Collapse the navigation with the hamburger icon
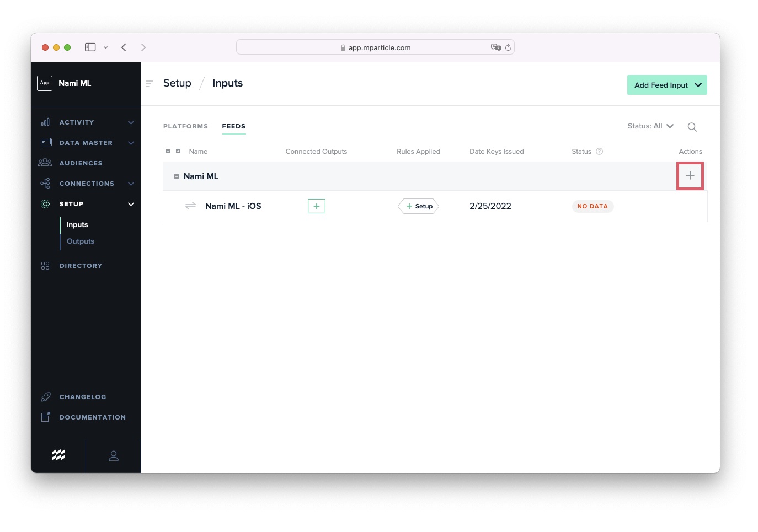The width and height of the screenshot is (758, 532). point(149,84)
